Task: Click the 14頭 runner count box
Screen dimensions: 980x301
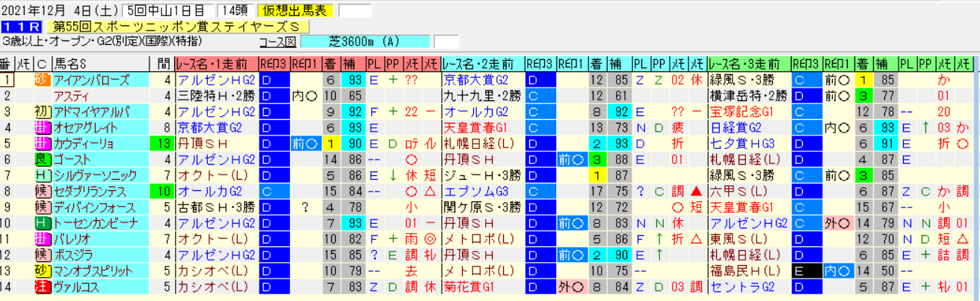Action: click(x=235, y=11)
